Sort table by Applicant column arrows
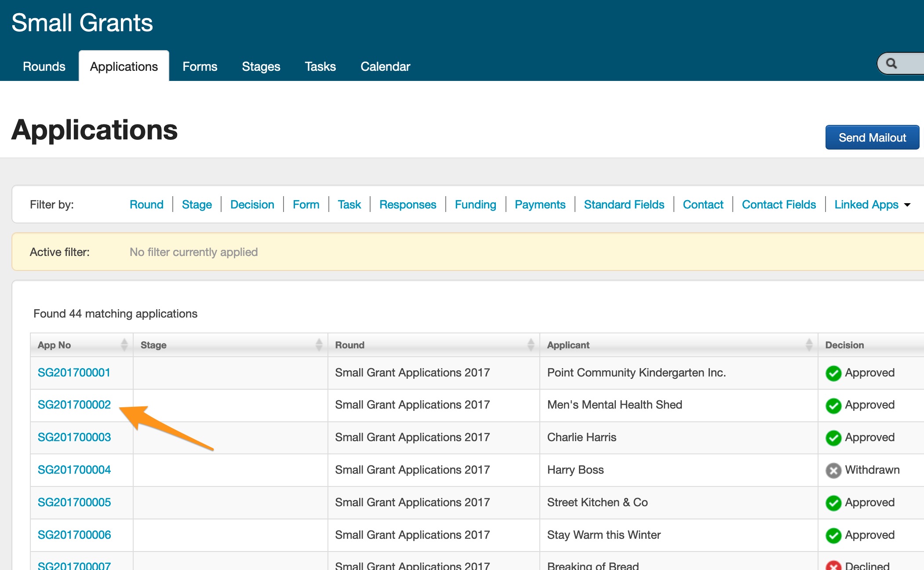Image resolution: width=924 pixels, height=570 pixels. click(809, 345)
